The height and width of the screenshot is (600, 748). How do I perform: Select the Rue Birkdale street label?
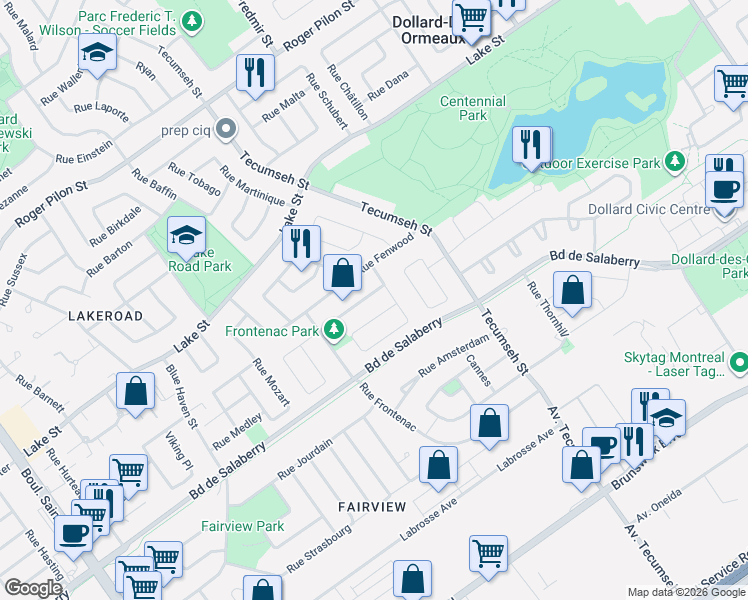click(x=115, y=226)
